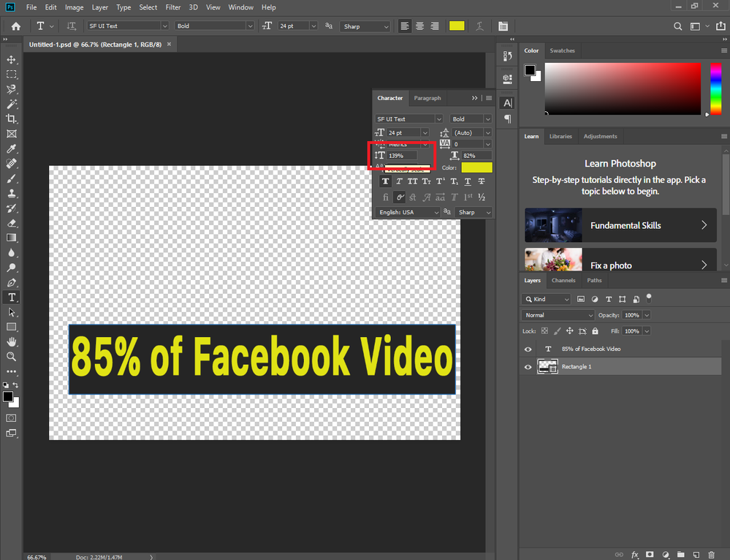Select the Pen tool
730x560 pixels.
(11, 282)
